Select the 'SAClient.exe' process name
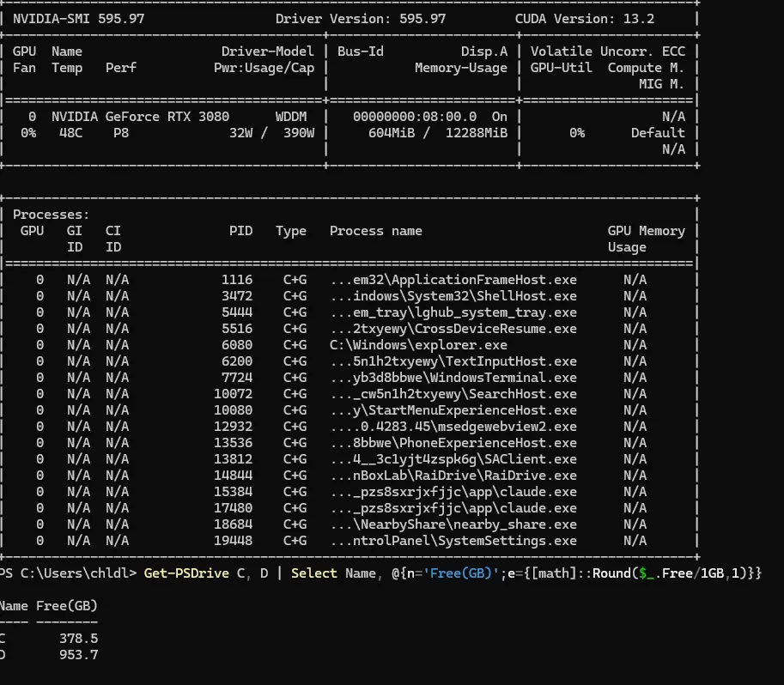The width and height of the screenshot is (784, 685). point(531,459)
